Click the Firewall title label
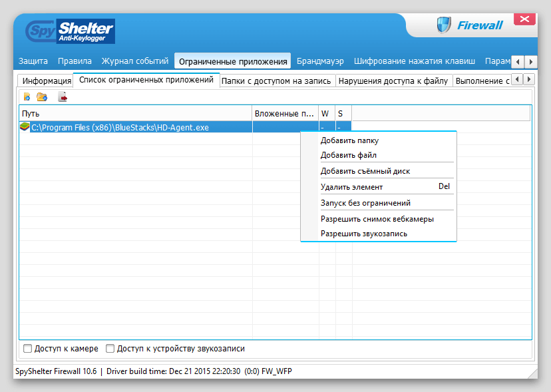Image resolution: width=551 pixels, height=392 pixels. [480, 25]
